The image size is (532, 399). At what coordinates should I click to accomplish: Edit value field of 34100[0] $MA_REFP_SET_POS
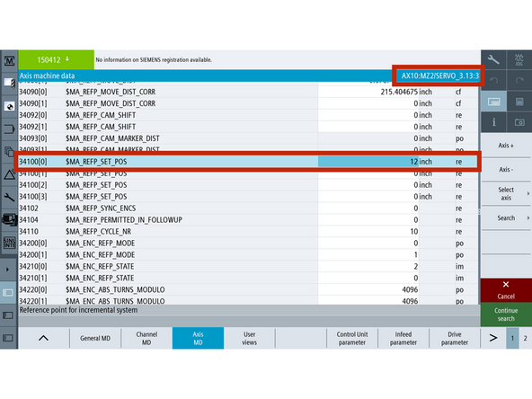[368, 162]
